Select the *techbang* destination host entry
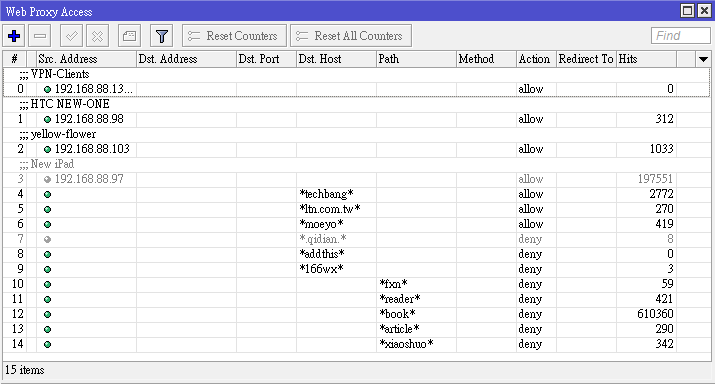This screenshot has width=715, height=384. click(x=326, y=194)
